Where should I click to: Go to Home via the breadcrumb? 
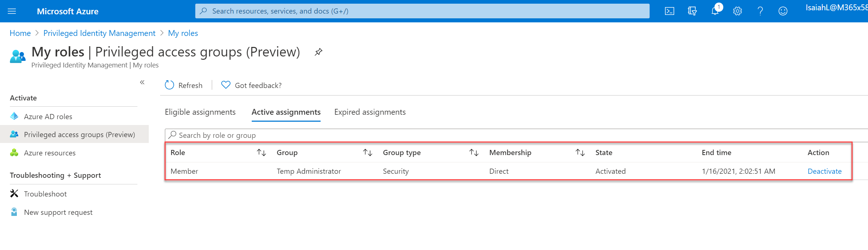coord(20,33)
